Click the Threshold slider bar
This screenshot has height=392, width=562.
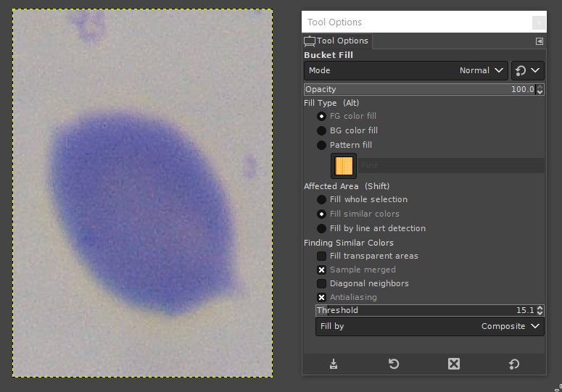point(426,310)
